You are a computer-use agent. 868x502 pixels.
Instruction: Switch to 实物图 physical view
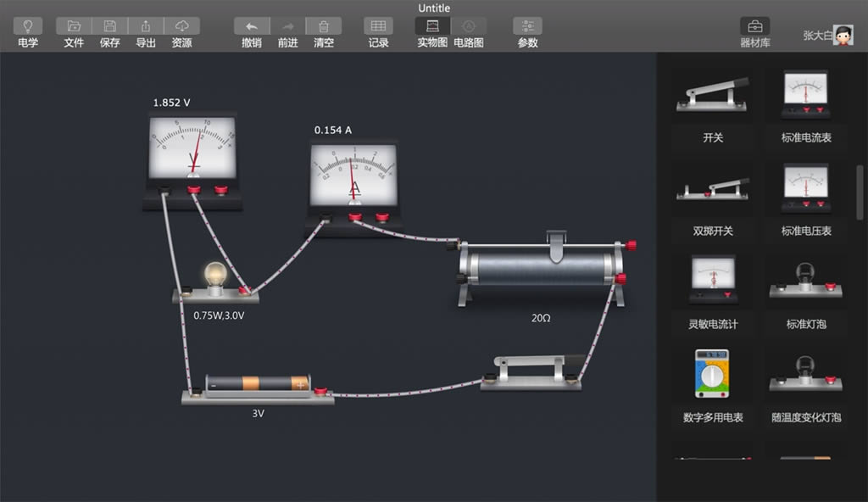pos(432,26)
